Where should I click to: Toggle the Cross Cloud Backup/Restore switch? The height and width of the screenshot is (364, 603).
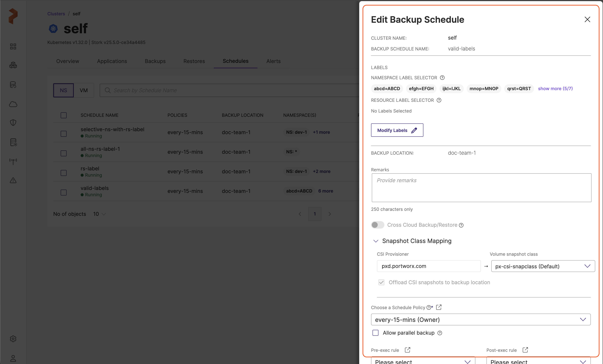click(377, 225)
